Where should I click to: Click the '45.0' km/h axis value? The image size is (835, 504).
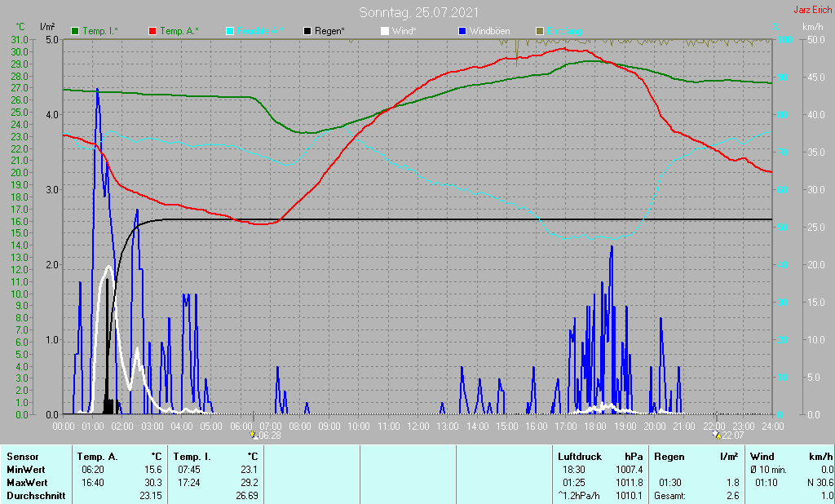click(x=815, y=77)
